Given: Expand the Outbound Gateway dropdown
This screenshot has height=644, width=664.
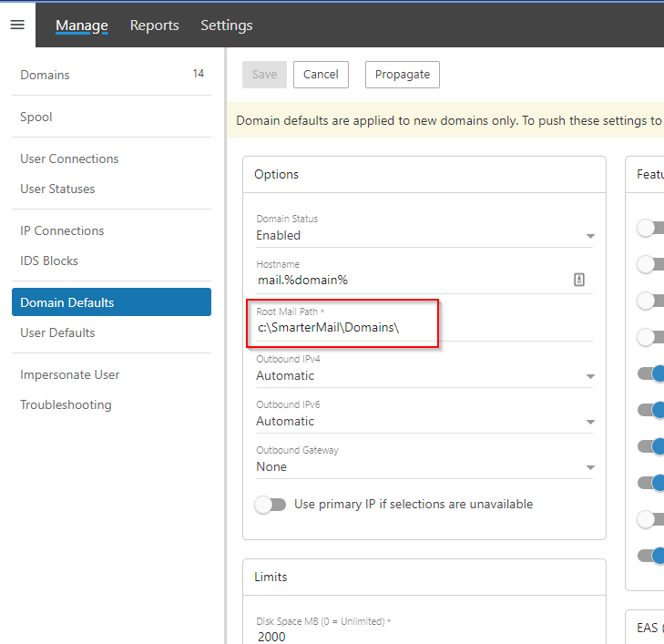Looking at the screenshot, I should pyautogui.click(x=424, y=466).
